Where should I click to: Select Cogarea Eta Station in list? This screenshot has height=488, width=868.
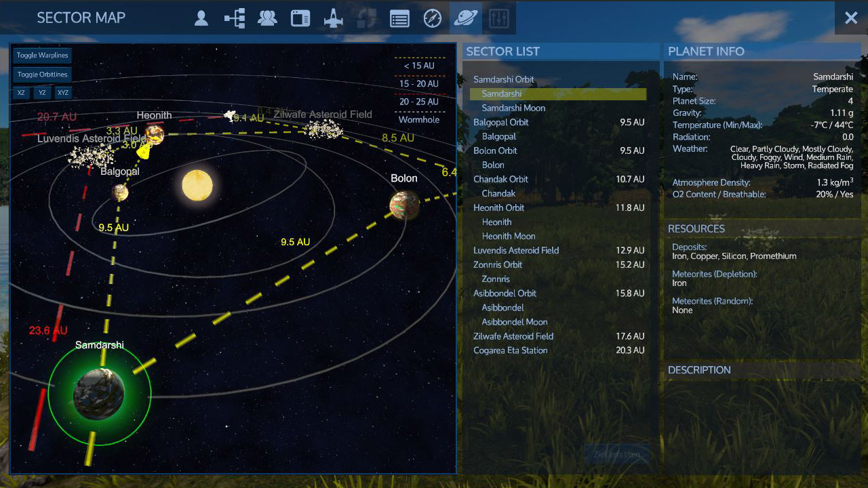pos(510,350)
